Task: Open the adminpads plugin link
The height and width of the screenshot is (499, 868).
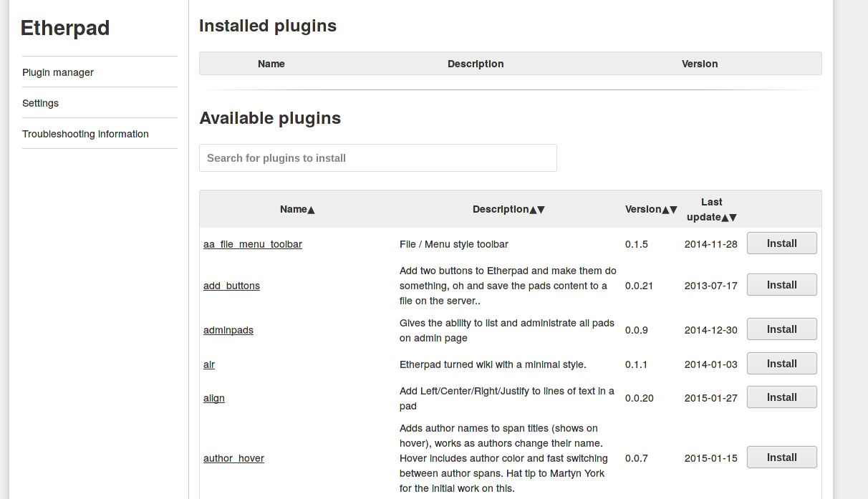Action: pyautogui.click(x=228, y=330)
